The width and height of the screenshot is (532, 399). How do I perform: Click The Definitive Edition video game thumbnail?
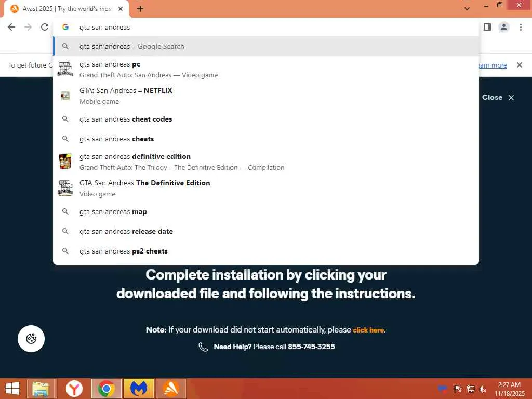tap(65, 188)
